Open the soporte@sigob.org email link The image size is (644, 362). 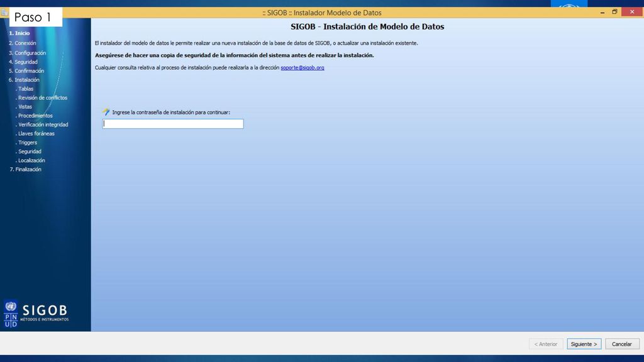pos(303,68)
